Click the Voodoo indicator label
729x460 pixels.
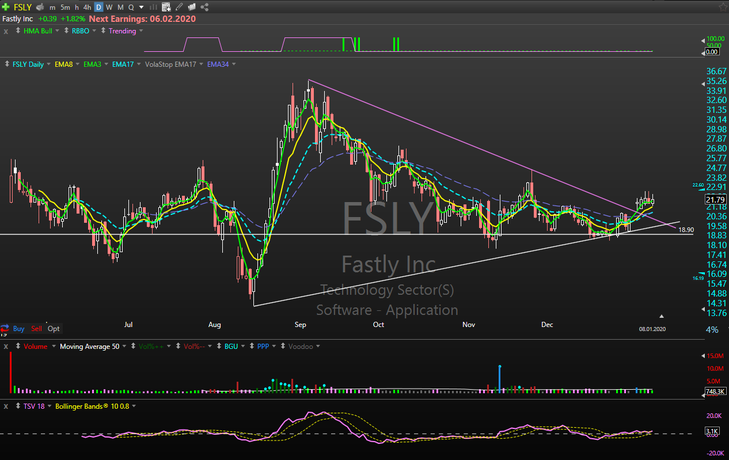pyautogui.click(x=300, y=347)
